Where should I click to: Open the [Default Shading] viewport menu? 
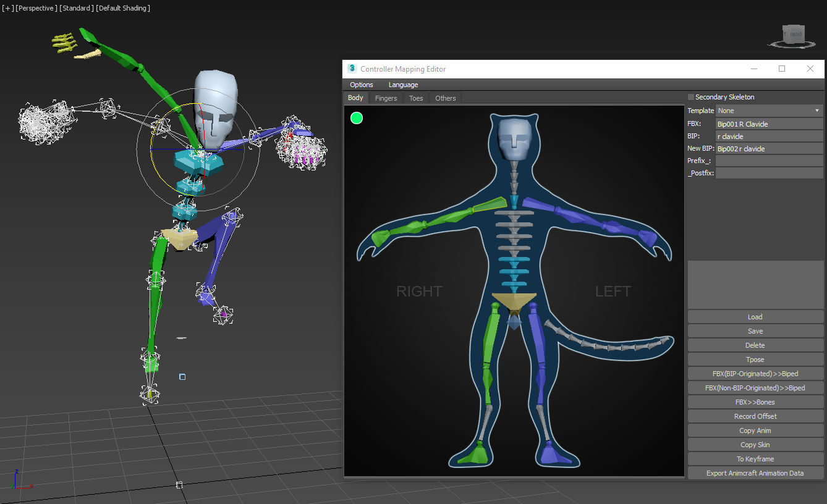pyautogui.click(x=124, y=8)
